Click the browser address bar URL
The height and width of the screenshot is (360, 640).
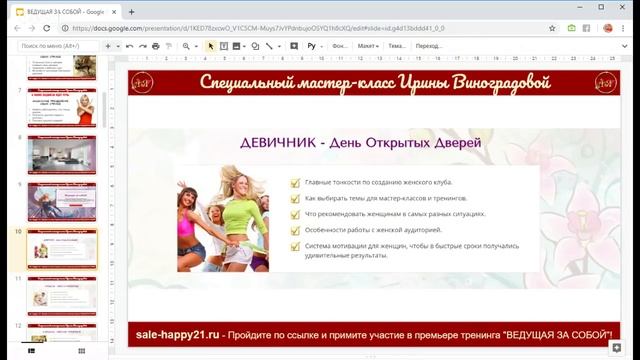258,28
